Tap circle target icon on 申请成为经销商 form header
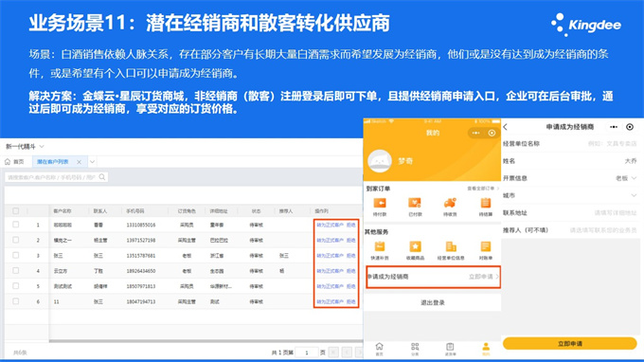 tap(630, 127)
